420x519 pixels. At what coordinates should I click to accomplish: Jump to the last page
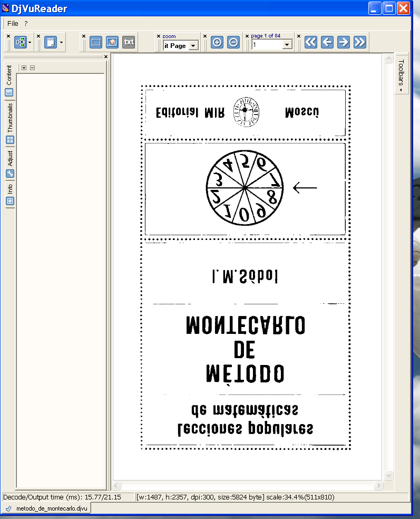(360, 42)
